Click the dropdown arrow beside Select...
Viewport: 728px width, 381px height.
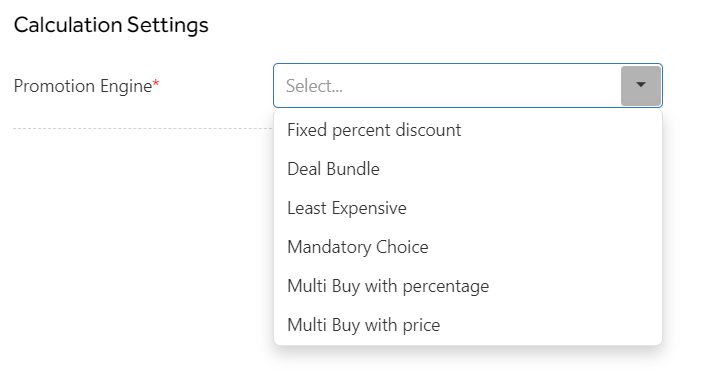tap(641, 85)
